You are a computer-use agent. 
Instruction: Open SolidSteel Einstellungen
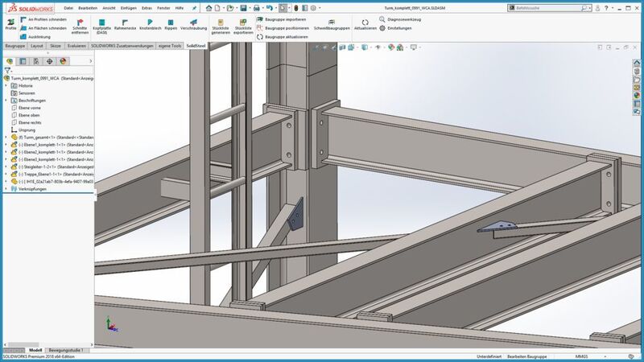(x=395, y=28)
